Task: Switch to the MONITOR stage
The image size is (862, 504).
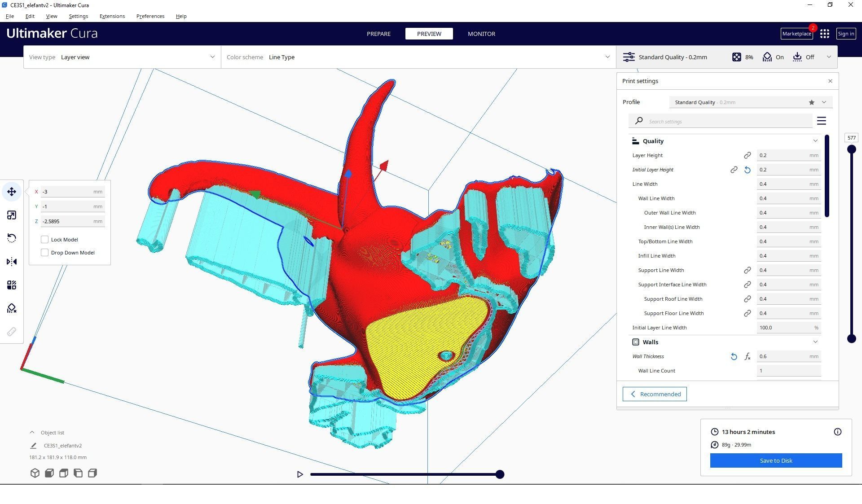Action: coord(481,34)
